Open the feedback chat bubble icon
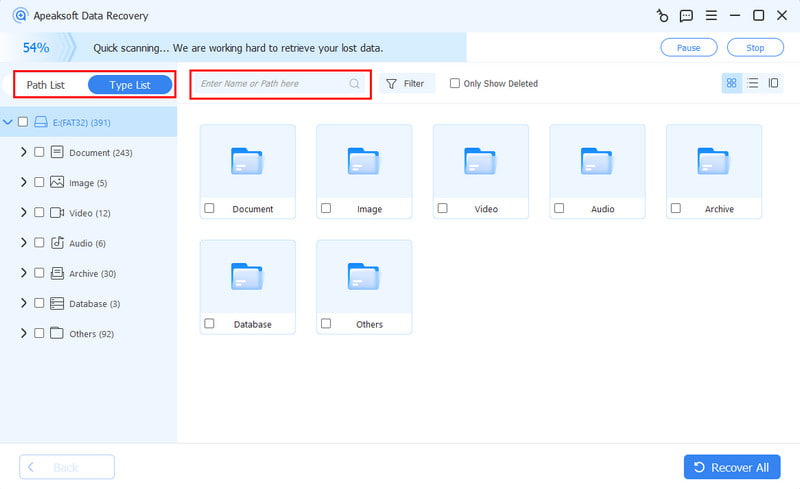This screenshot has width=800, height=489. pyautogui.click(x=686, y=16)
